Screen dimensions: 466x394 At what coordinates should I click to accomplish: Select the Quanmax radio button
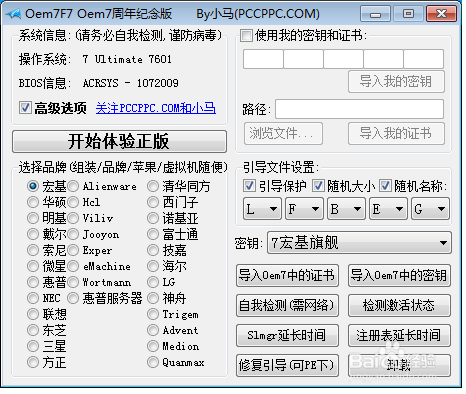(x=153, y=362)
